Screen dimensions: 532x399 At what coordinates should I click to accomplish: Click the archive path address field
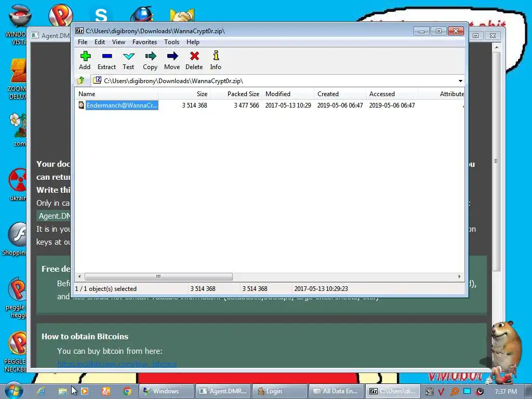pos(274,81)
